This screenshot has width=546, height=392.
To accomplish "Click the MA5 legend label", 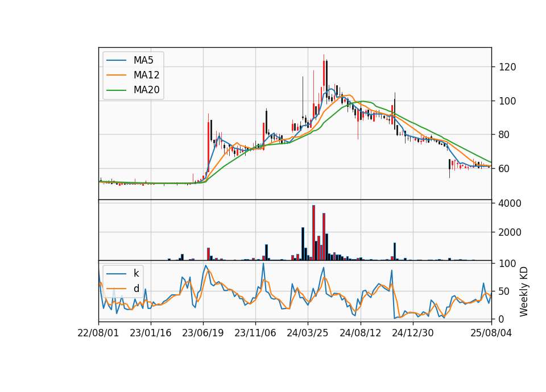I will 143,60.
